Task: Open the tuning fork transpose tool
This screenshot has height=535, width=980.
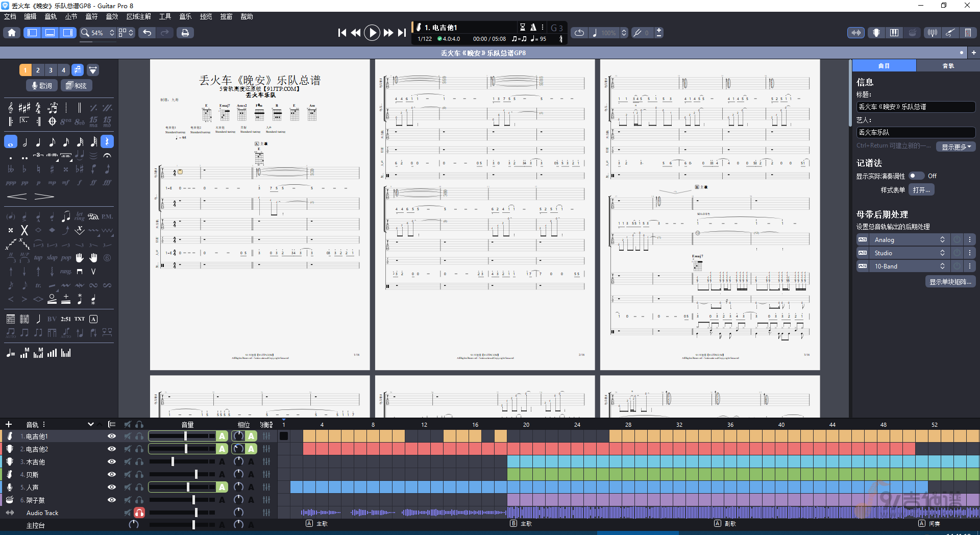Action: click(638, 33)
